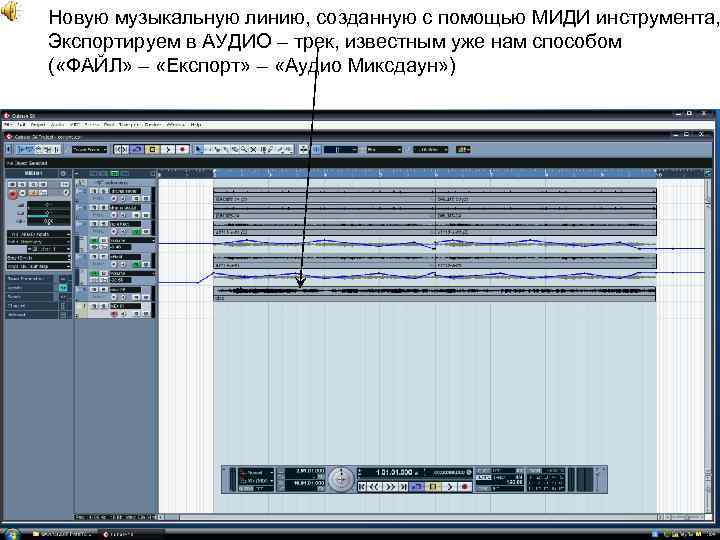Screen dimensions: 720x540
Task: Click Rewind on the Transport panel
Action: [x=375, y=486]
